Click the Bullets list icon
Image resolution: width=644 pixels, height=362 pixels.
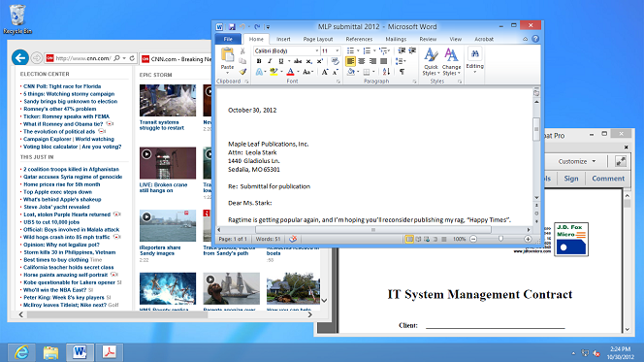click(x=350, y=50)
